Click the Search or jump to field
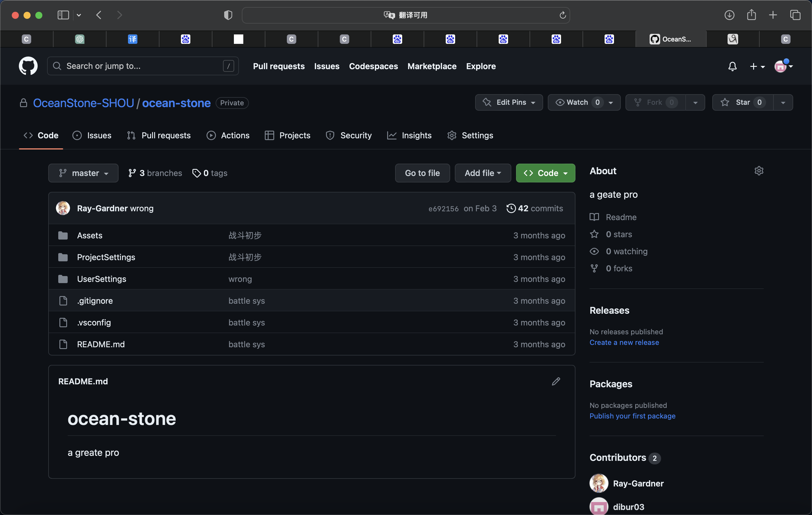 143,66
